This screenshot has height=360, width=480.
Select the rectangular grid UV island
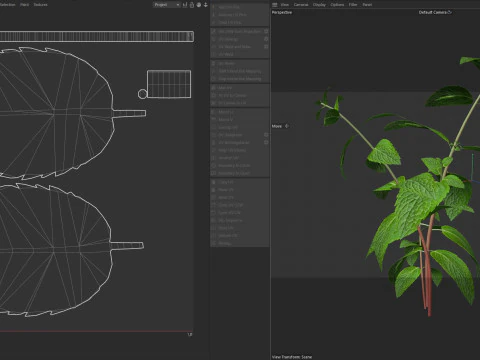pos(169,84)
